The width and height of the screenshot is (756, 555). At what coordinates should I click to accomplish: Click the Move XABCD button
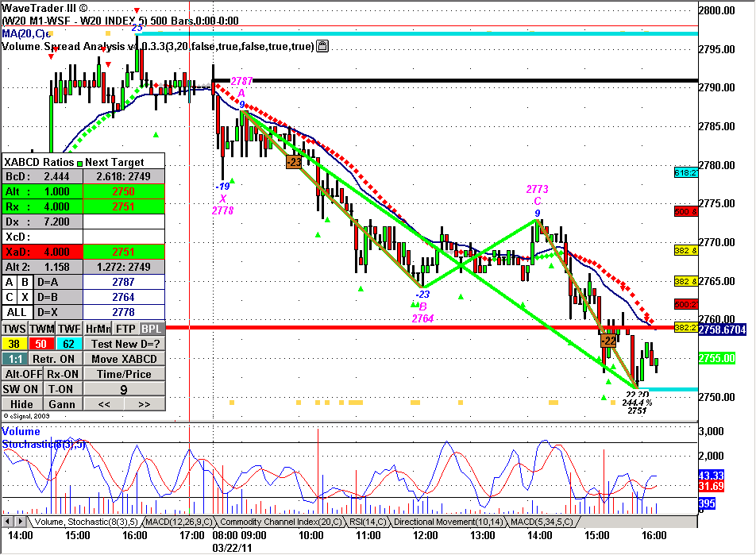pos(125,359)
